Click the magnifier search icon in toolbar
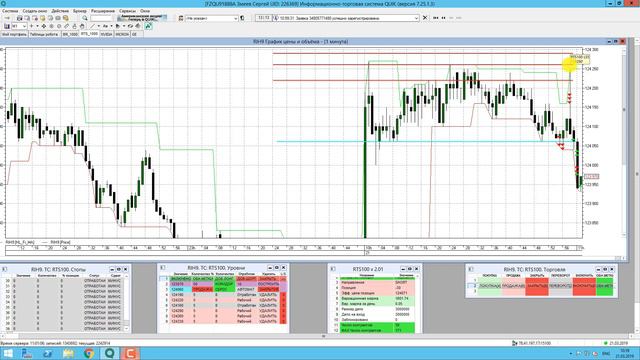This screenshot has width=640, height=360. pos(85,18)
